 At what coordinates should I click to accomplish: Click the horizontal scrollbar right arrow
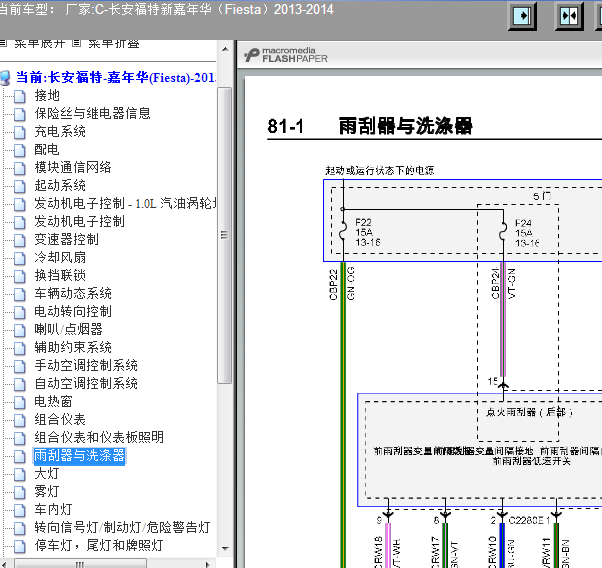[208, 564]
